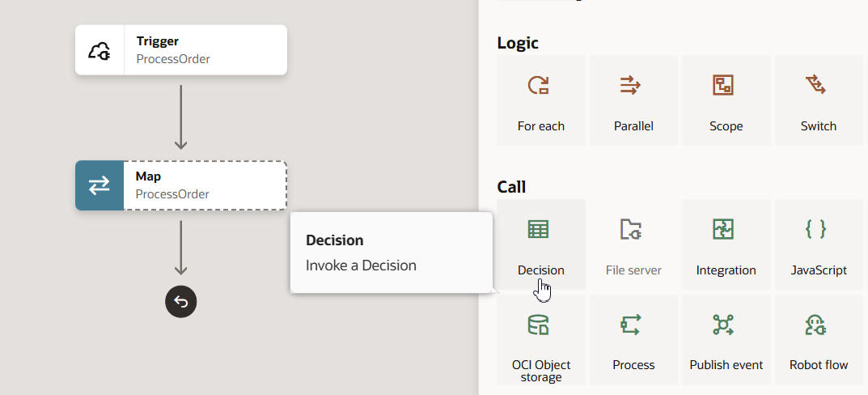This screenshot has height=395, width=868.
Task: Select the OCI Object storage action
Action: click(540, 340)
